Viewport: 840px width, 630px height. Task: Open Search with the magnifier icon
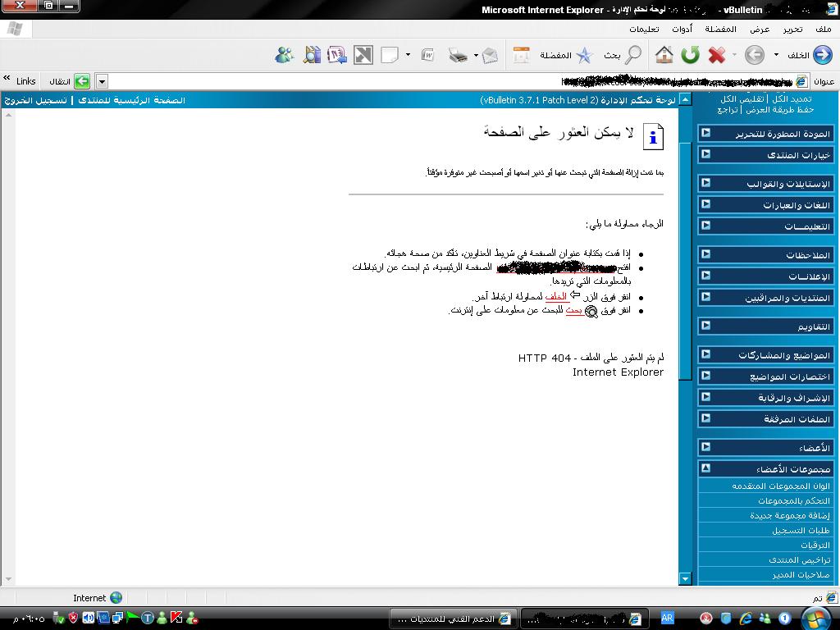click(633, 55)
